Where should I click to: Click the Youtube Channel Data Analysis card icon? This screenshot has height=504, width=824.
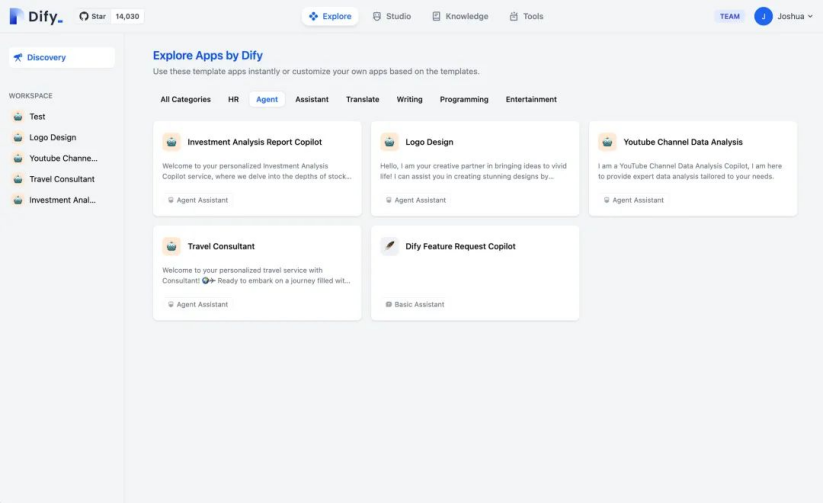607,142
